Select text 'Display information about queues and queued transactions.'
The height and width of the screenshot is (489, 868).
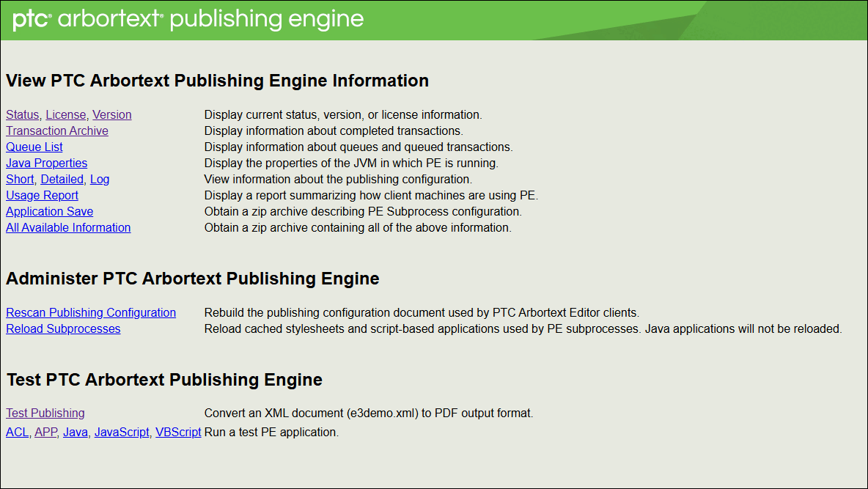[x=358, y=147]
